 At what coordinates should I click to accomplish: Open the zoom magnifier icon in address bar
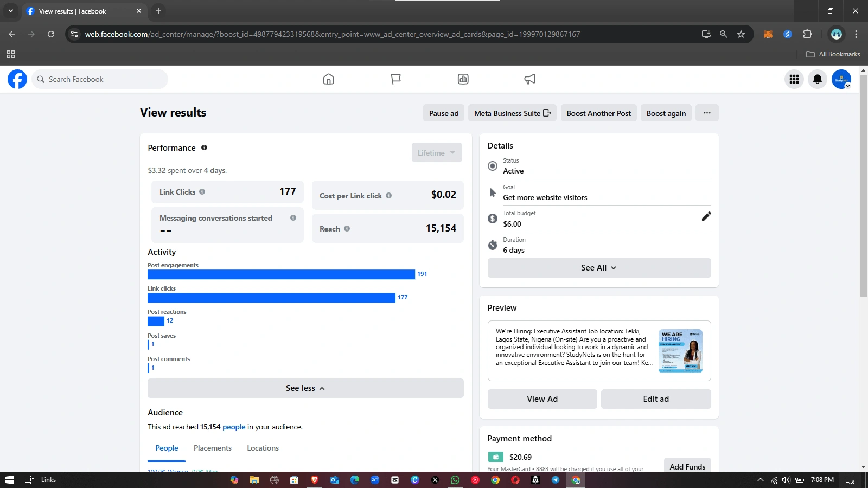[x=723, y=34]
